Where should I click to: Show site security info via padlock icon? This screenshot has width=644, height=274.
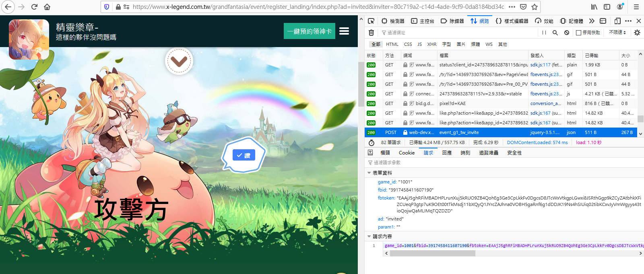[x=118, y=7]
